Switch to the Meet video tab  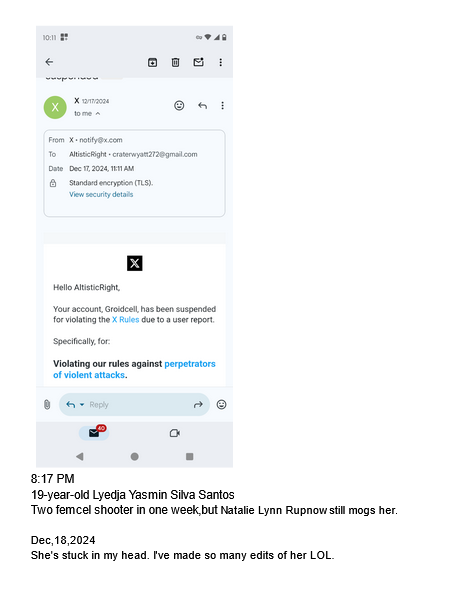click(x=175, y=433)
